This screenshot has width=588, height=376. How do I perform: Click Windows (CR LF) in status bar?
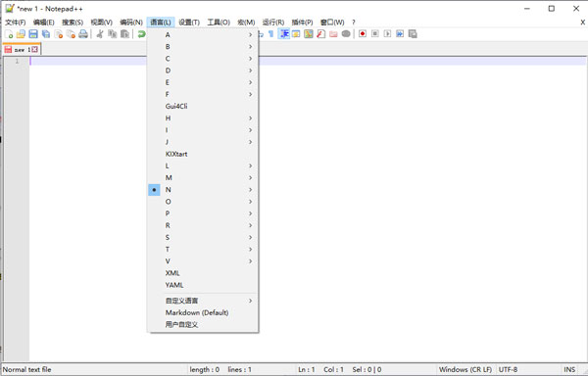(x=465, y=369)
